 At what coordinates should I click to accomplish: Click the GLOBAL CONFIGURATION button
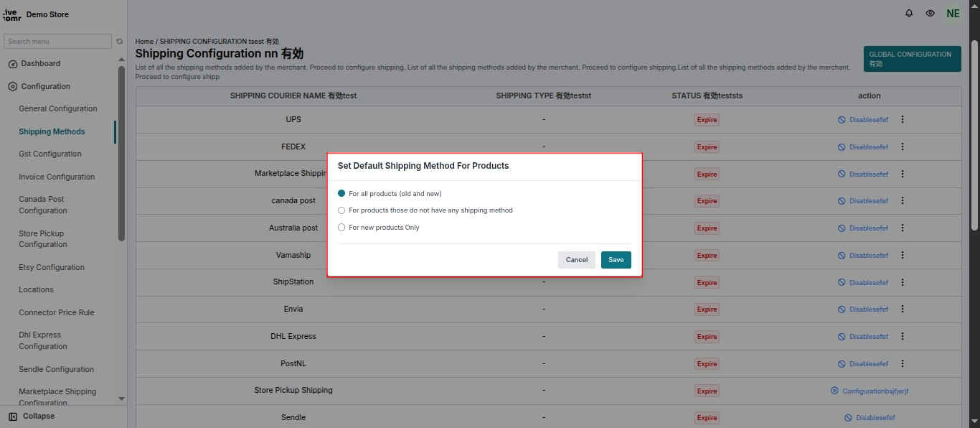[912, 59]
